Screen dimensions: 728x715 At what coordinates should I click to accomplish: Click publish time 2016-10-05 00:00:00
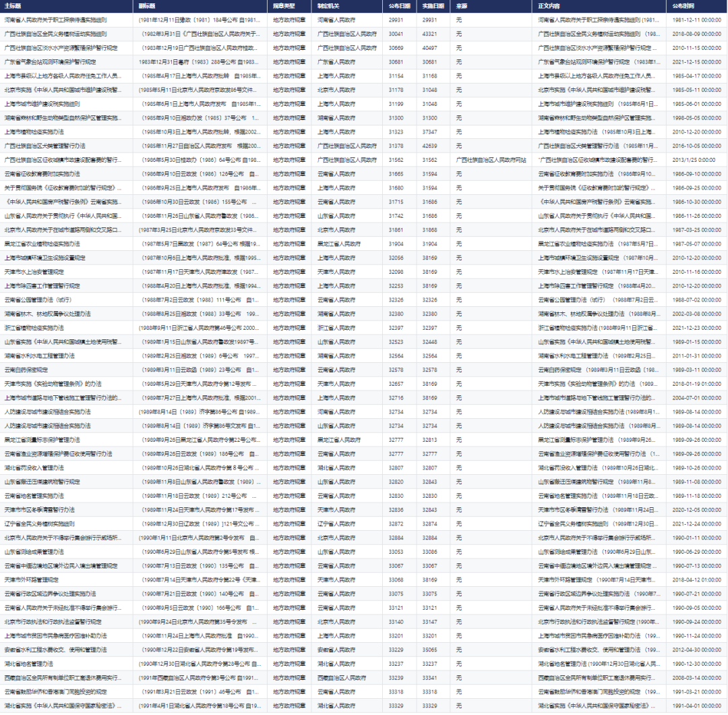point(697,146)
